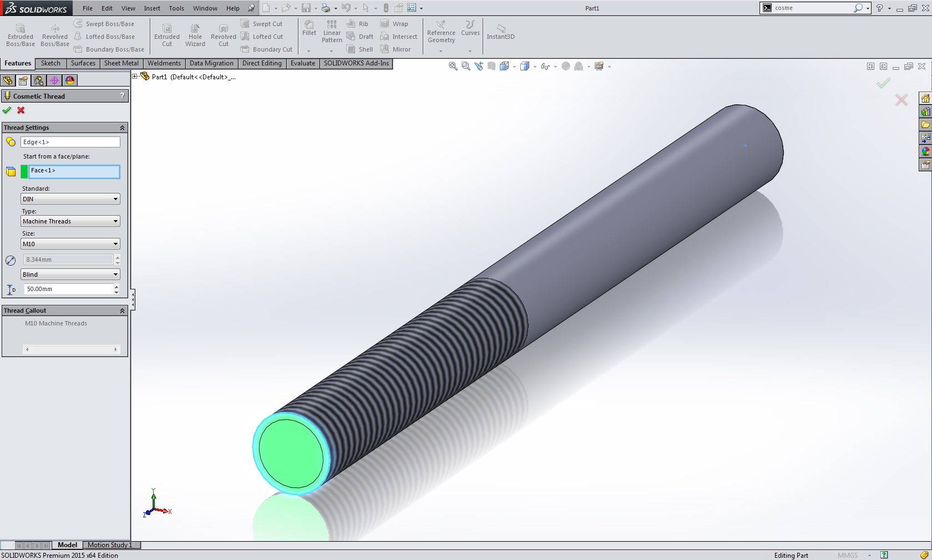This screenshot has height=560, width=932.
Task: Open the Size dropdown showing M10
Action: pyautogui.click(x=70, y=244)
